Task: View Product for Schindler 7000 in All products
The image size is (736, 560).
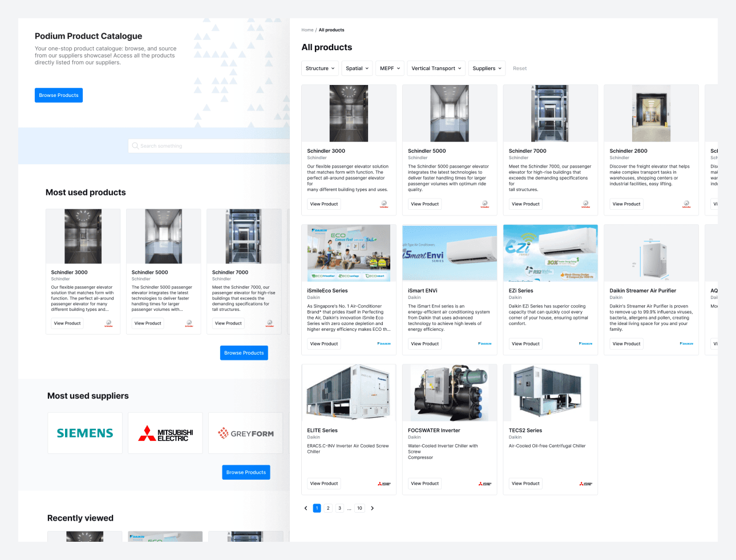Action: click(x=525, y=204)
